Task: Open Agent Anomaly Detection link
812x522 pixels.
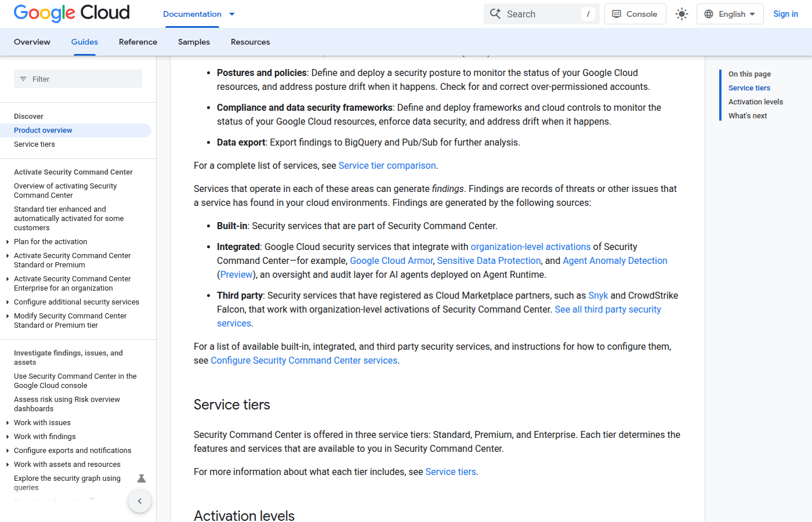Action: point(615,260)
